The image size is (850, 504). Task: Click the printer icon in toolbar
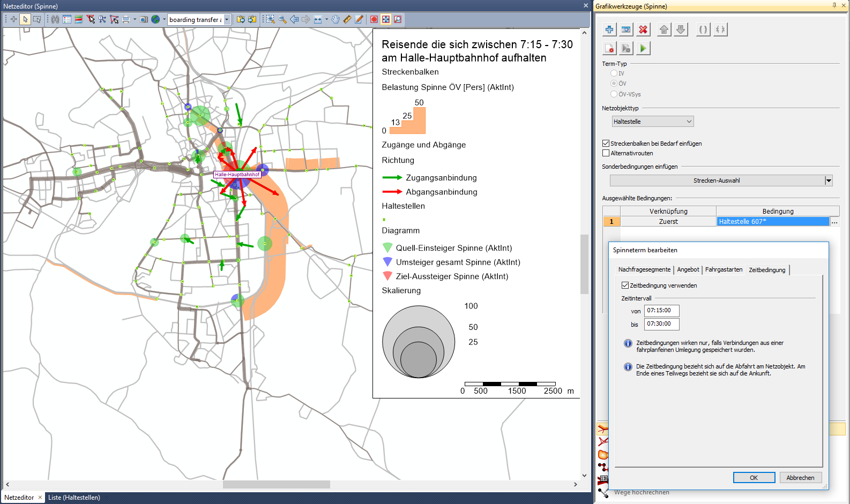(x=126, y=19)
